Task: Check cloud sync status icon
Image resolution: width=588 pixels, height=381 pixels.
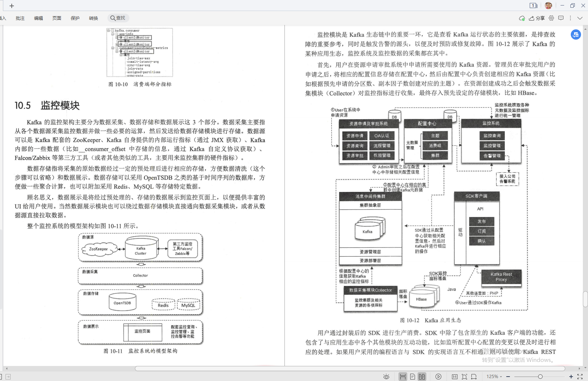Action: [522, 18]
